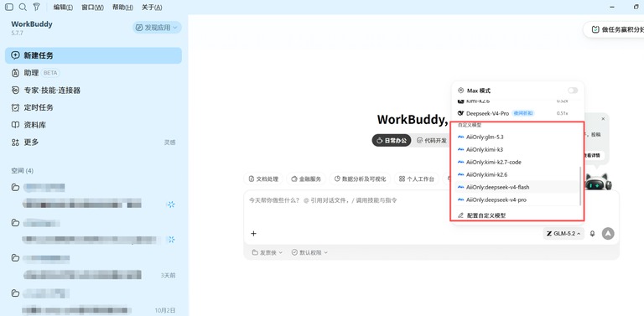The image size is (644, 316).
Task: Click the 个人工作台 chip
Action: 417,179
